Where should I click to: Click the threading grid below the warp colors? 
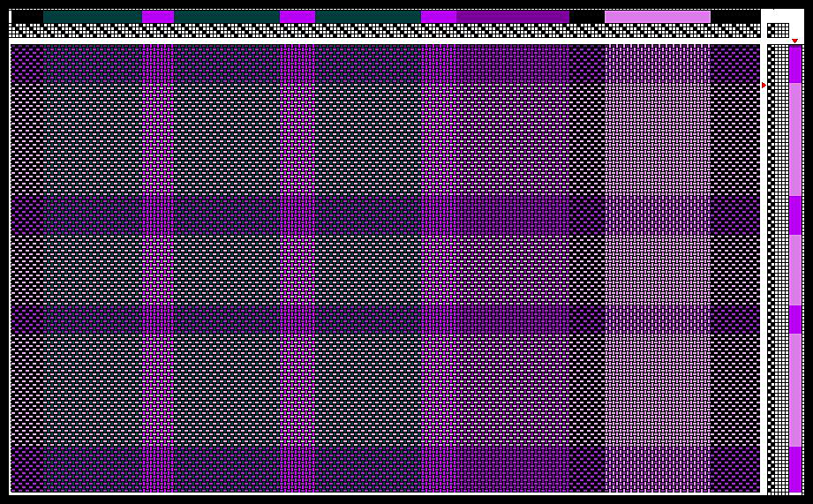[385, 31]
